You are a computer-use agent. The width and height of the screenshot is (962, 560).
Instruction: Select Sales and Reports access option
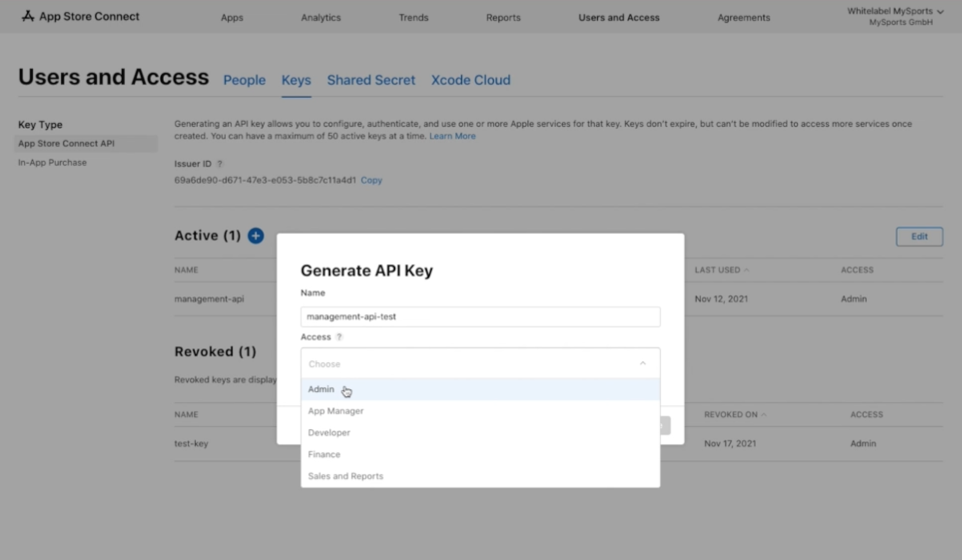pyautogui.click(x=480, y=476)
